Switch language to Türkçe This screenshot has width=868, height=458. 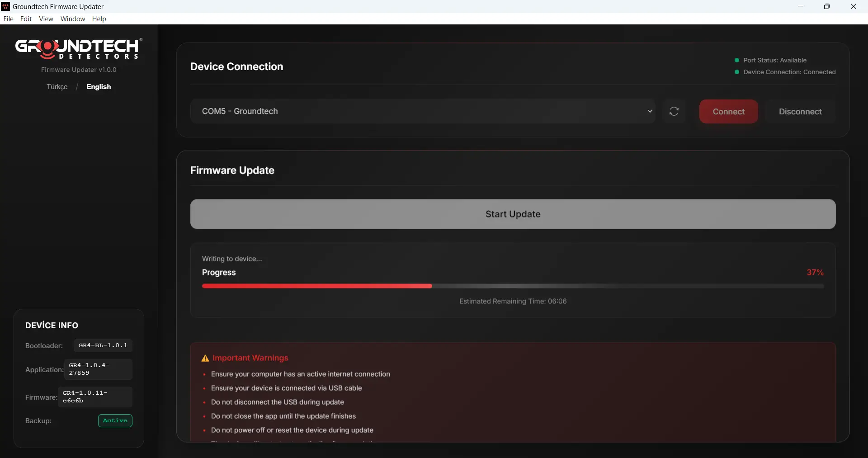coord(57,87)
